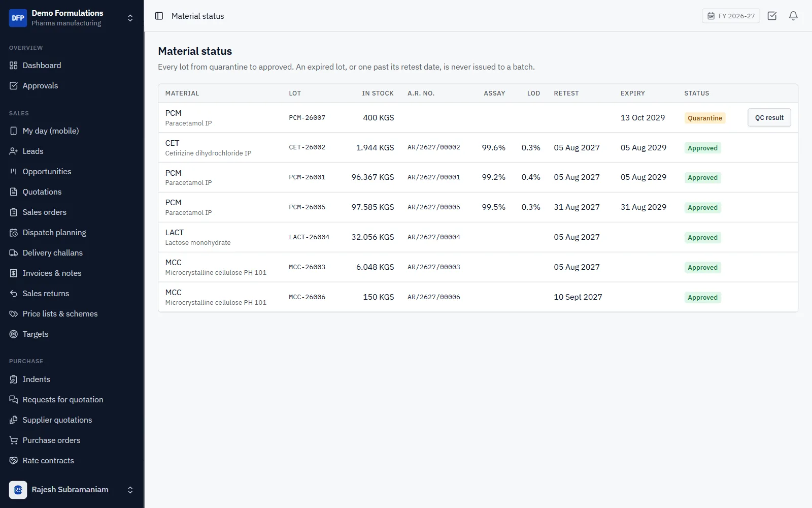Click the LACT Lactose monohydrate material
The image size is (812, 508).
[198, 237]
